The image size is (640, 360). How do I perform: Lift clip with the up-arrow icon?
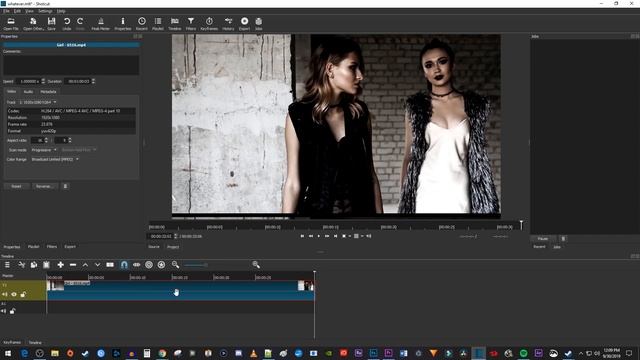(85, 265)
